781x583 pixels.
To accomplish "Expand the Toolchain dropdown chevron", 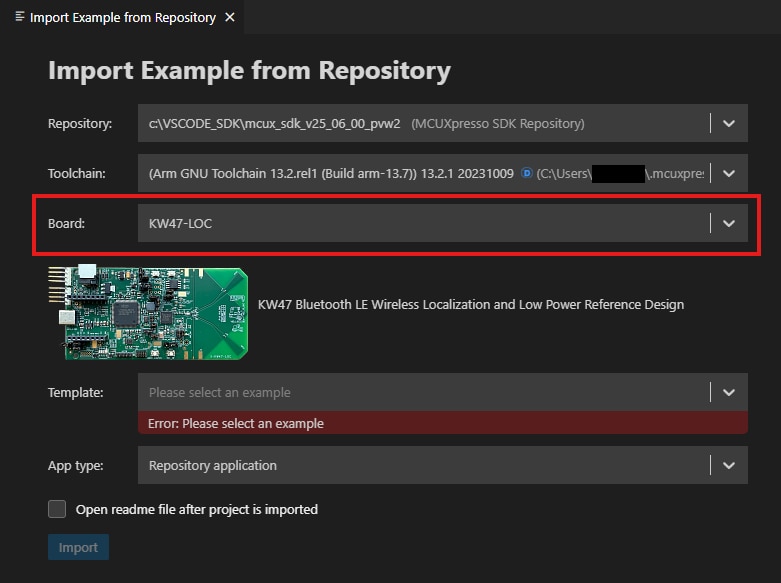I will pos(729,173).
